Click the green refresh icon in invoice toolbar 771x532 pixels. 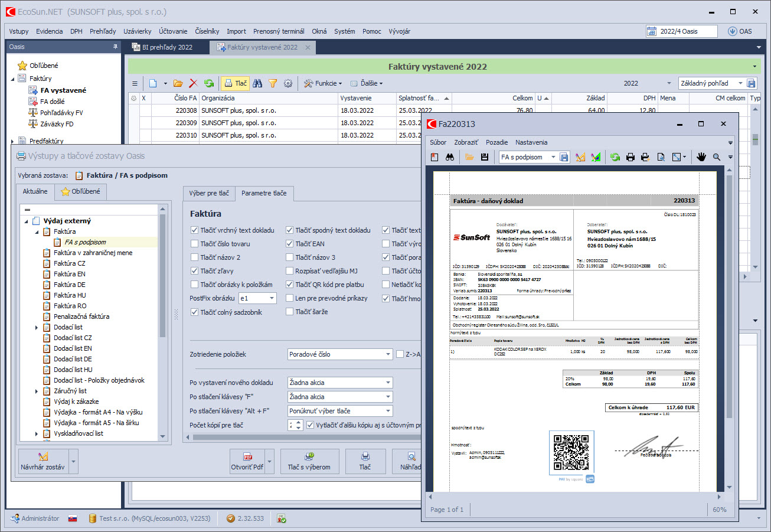click(x=209, y=84)
